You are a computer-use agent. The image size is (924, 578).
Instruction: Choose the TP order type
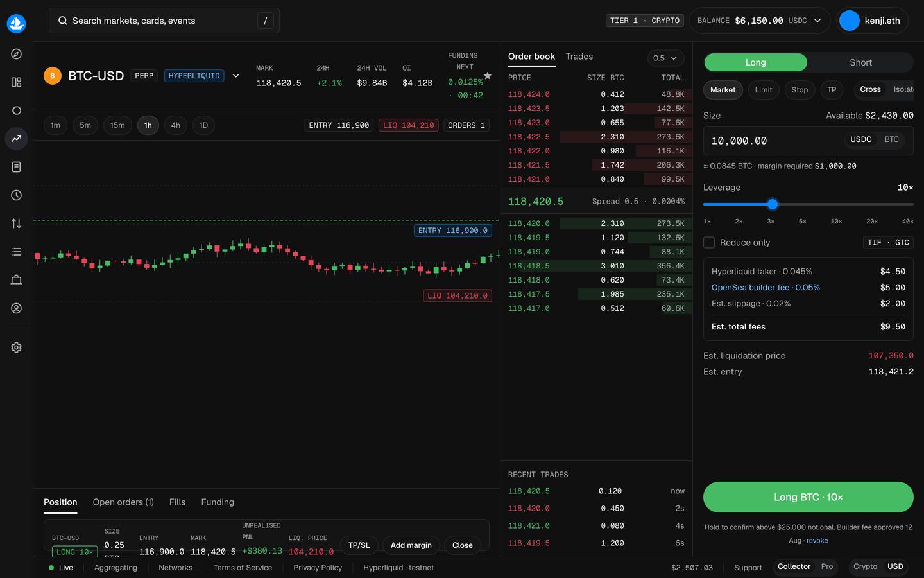coord(832,90)
